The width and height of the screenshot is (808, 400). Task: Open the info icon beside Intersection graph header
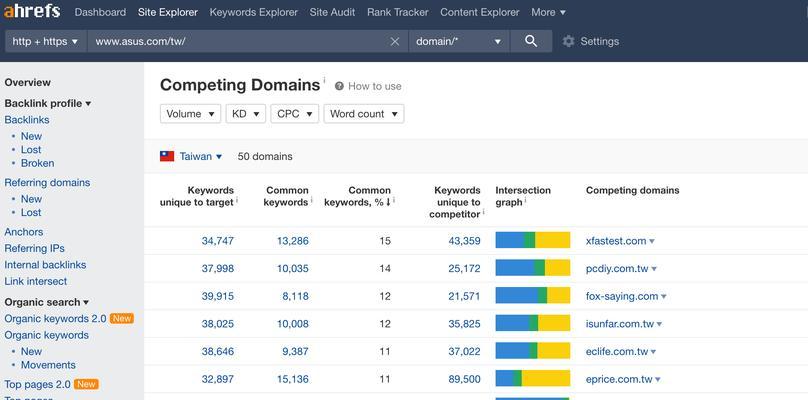pos(525,200)
